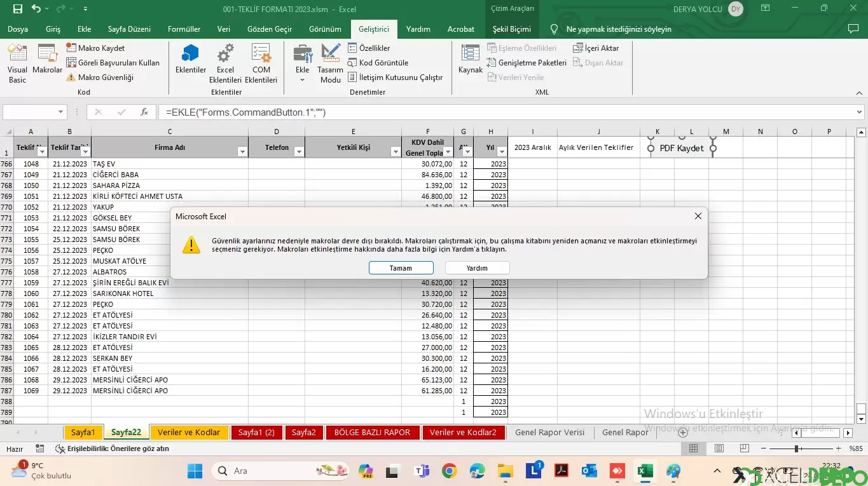The height and width of the screenshot is (486, 868).
Task: Open the Yıl column filter dropdown
Action: pyautogui.click(x=502, y=152)
